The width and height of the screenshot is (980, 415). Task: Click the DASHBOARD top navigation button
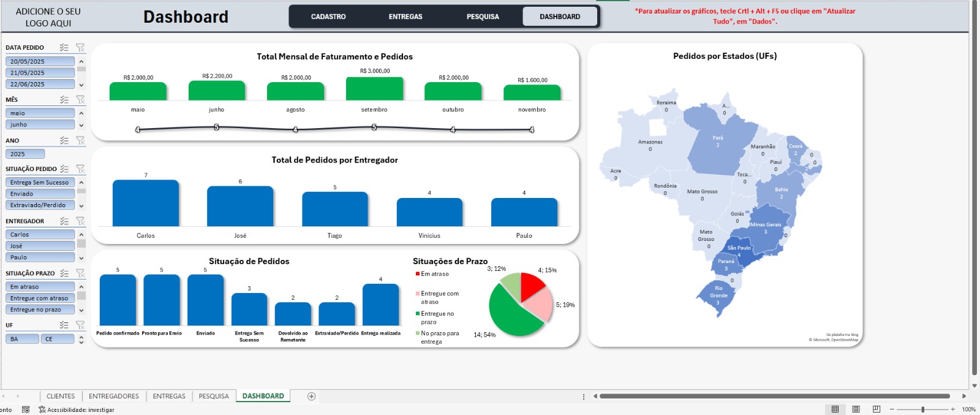point(560,17)
